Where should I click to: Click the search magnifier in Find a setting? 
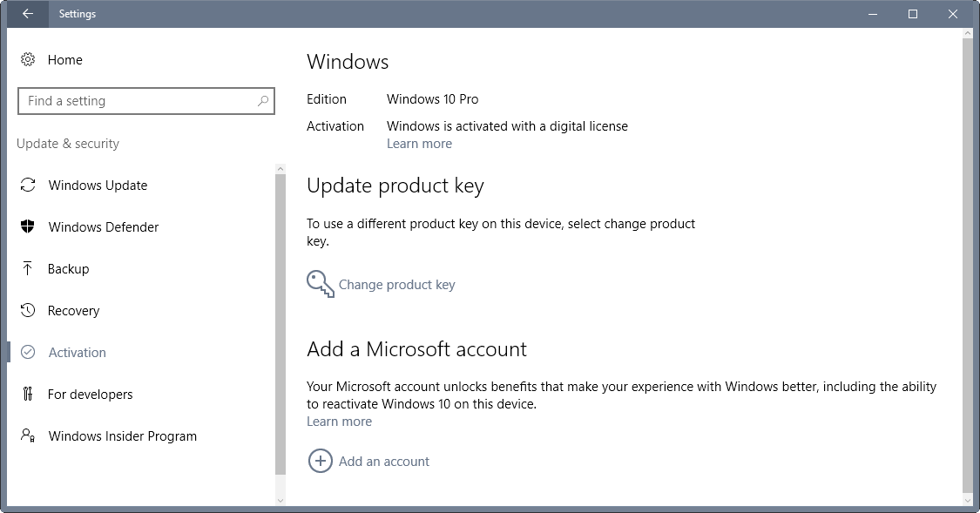click(262, 101)
